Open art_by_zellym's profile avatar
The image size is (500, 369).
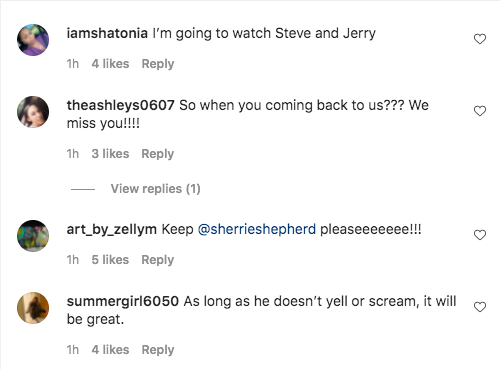point(33,236)
